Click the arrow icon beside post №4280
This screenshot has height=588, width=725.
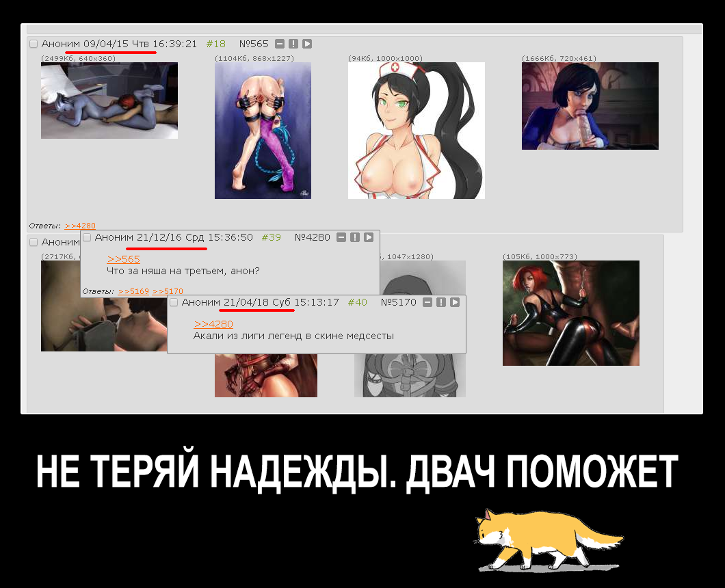[369, 237]
